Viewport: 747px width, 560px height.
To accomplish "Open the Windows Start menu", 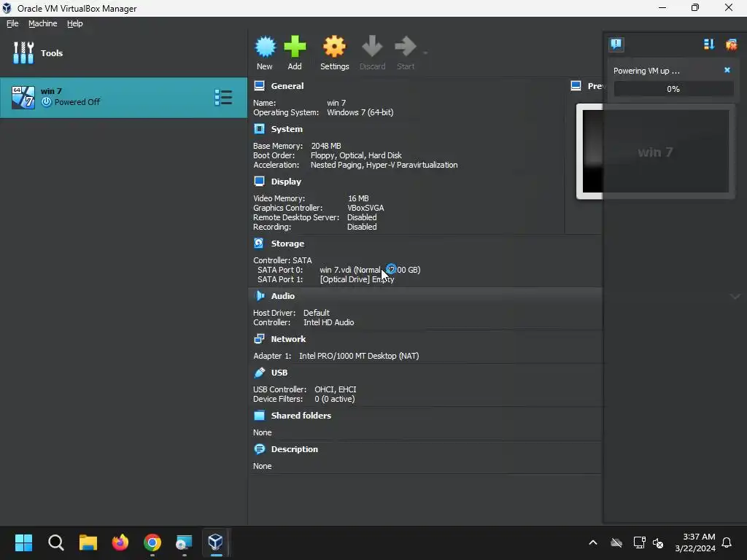I will click(x=23, y=542).
